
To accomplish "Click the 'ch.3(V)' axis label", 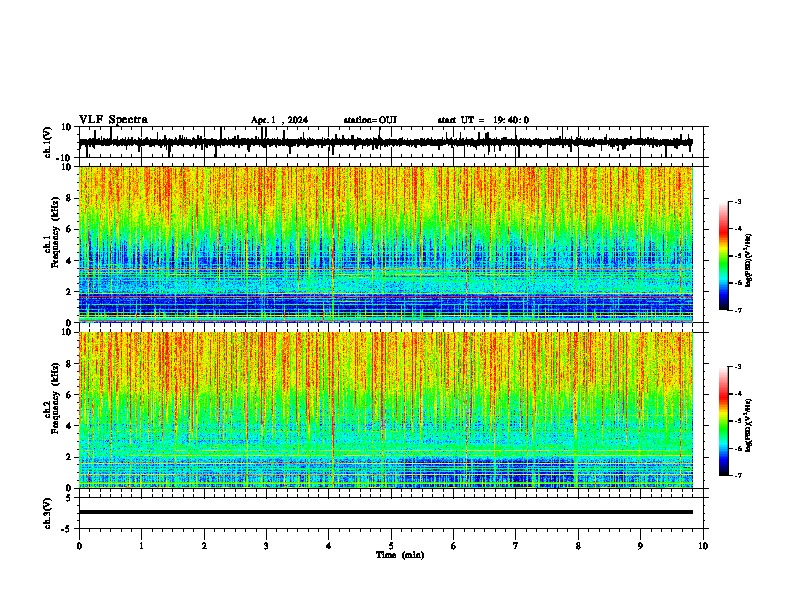I will [48, 514].
